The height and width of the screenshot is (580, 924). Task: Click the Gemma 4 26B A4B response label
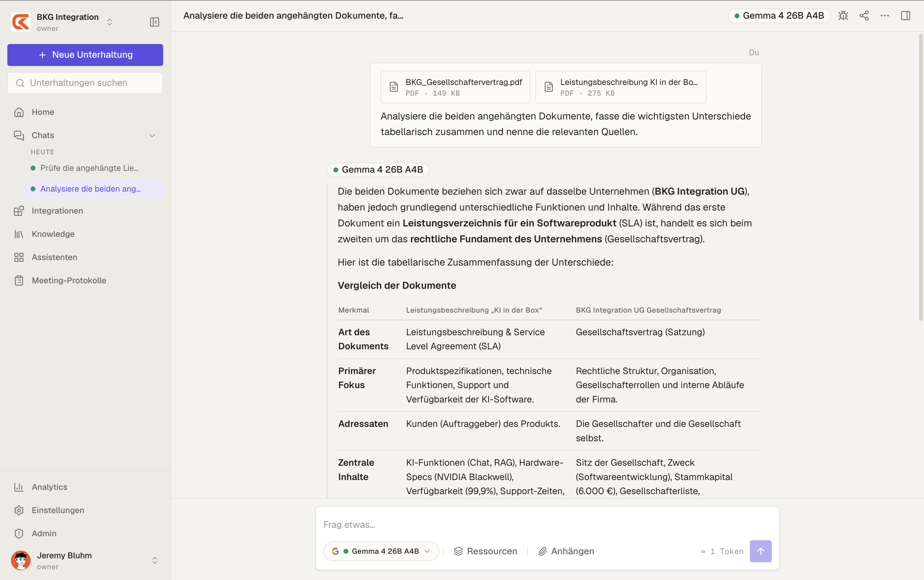click(378, 170)
